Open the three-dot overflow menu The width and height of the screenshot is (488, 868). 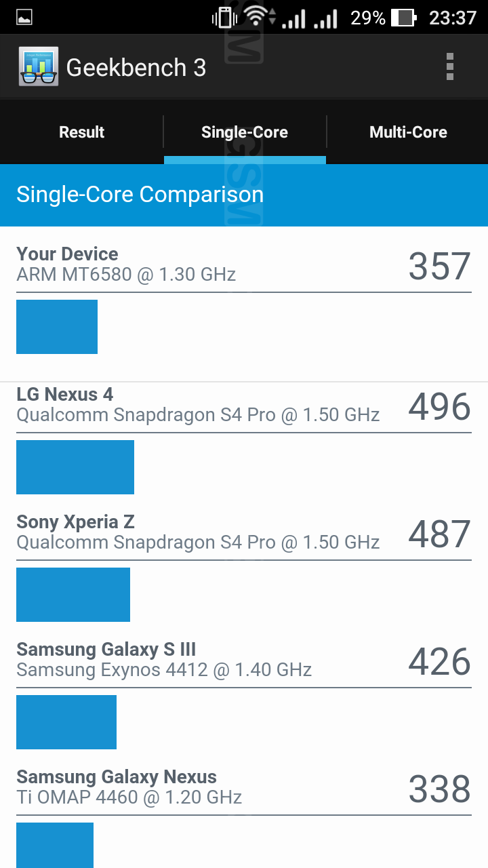point(449,67)
